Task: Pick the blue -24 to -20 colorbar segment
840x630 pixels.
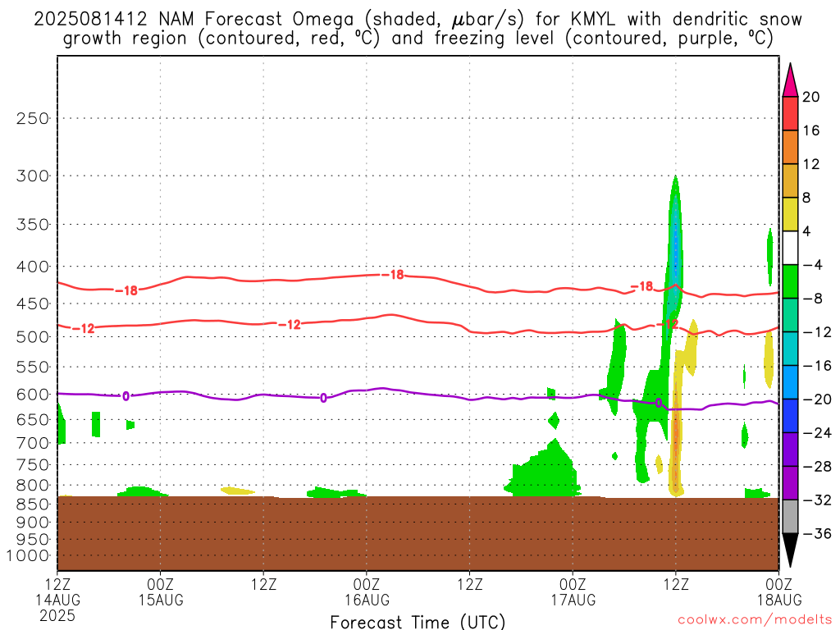Action: [790, 416]
